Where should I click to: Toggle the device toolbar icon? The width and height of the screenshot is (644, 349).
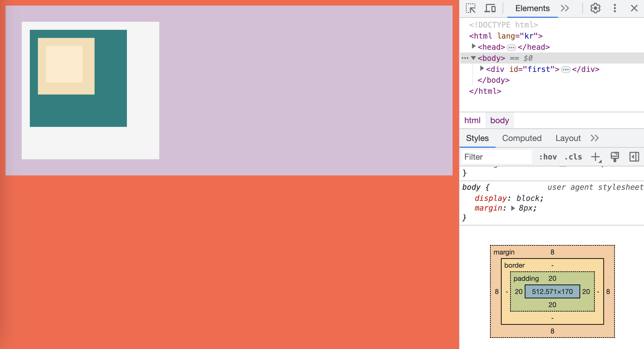coord(490,8)
